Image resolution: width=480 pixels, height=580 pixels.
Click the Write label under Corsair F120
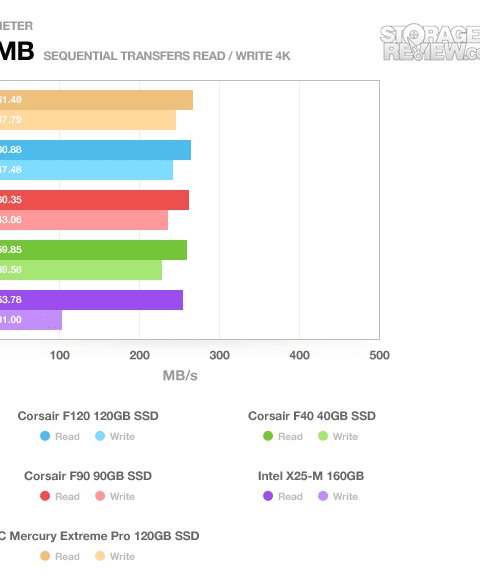point(122,436)
